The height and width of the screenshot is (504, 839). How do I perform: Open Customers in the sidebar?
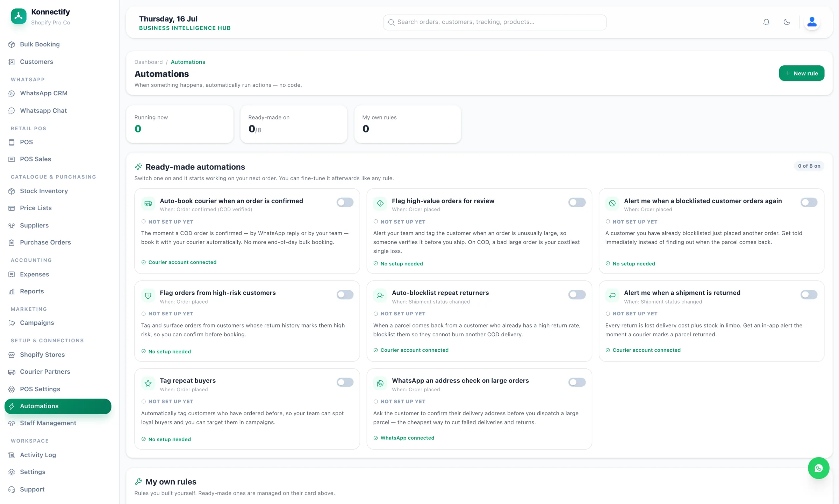click(x=58, y=62)
